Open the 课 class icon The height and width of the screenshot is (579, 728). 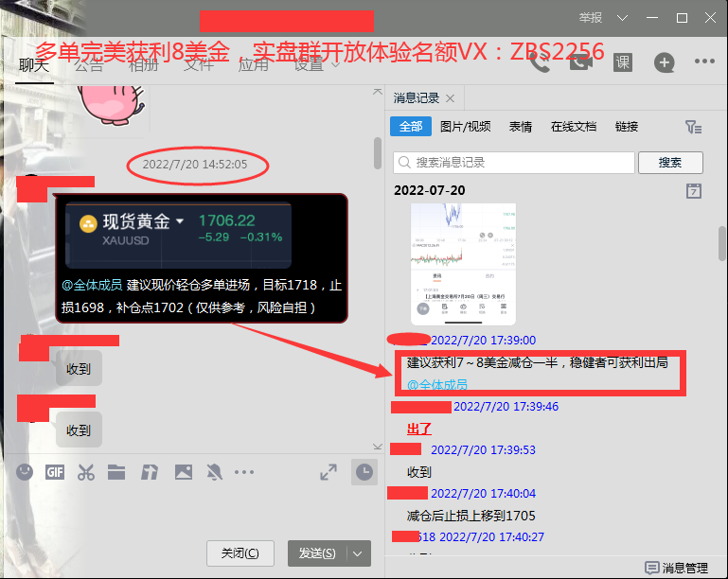click(623, 62)
